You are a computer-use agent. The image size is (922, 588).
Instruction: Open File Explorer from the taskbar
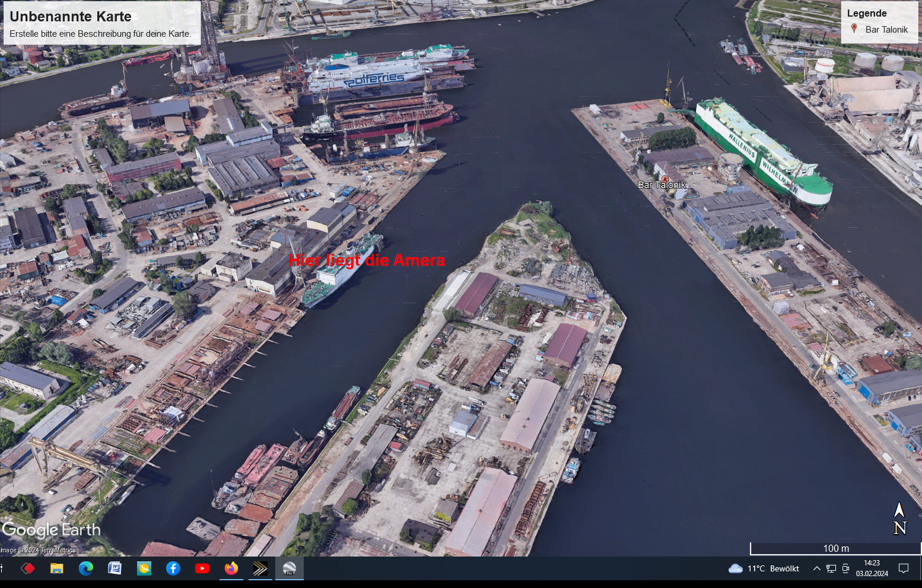(56, 568)
